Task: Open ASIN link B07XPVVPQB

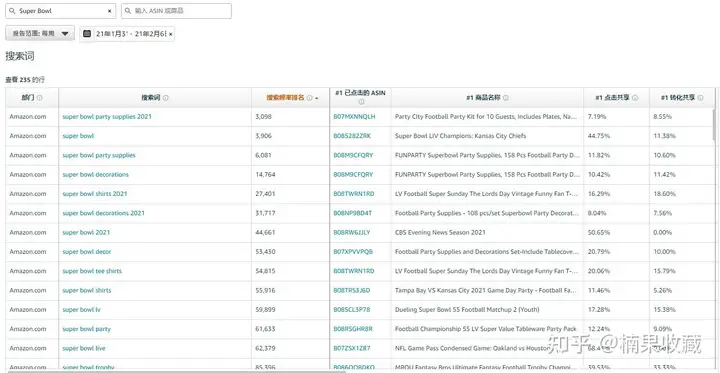Action: click(353, 252)
